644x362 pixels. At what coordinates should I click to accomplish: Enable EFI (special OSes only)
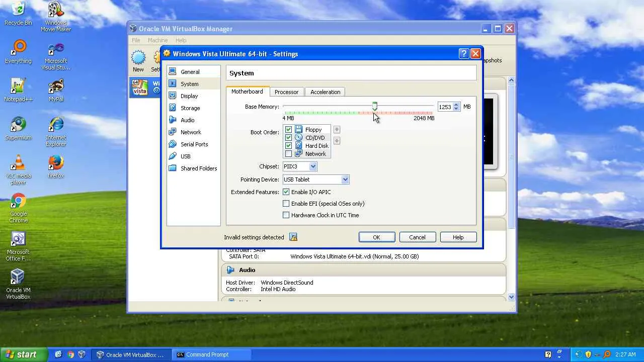(286, 204)
